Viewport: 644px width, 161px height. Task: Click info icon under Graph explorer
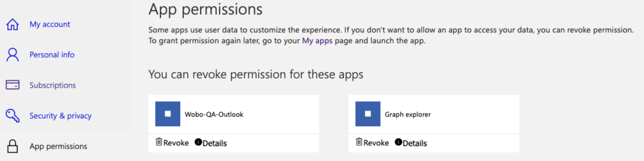[x=398, y=142]
